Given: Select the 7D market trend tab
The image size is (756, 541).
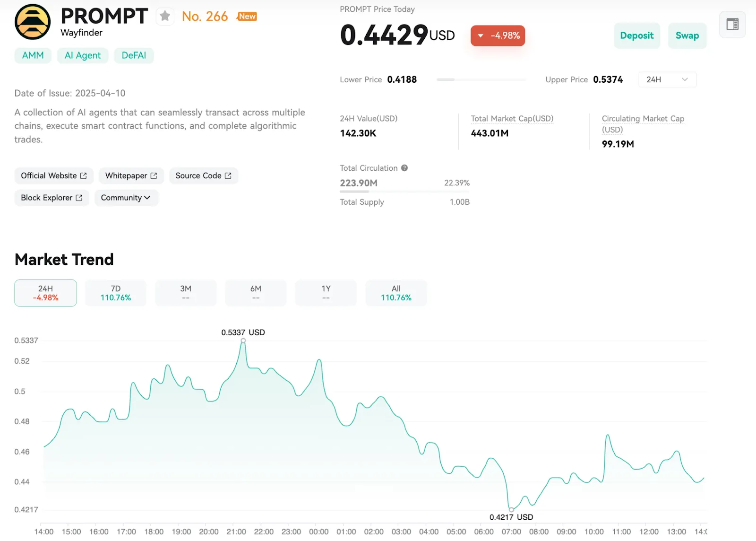Looking at the screenshot, I should (116, 293).
